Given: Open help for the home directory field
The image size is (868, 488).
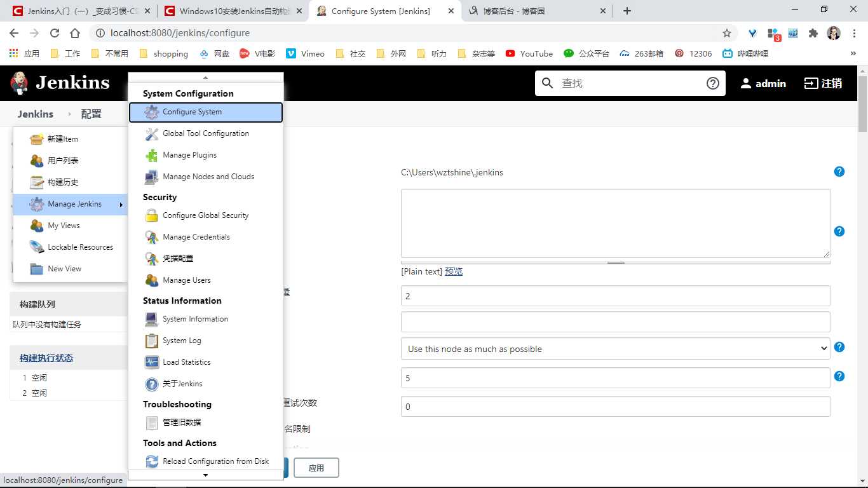Looking at the screenshot, I should [839, 172].
